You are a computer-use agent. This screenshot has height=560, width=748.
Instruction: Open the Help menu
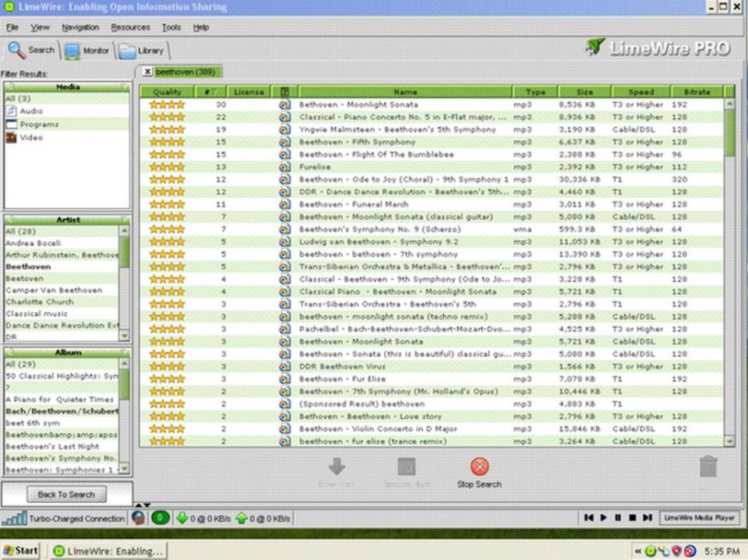click(201, 27)
